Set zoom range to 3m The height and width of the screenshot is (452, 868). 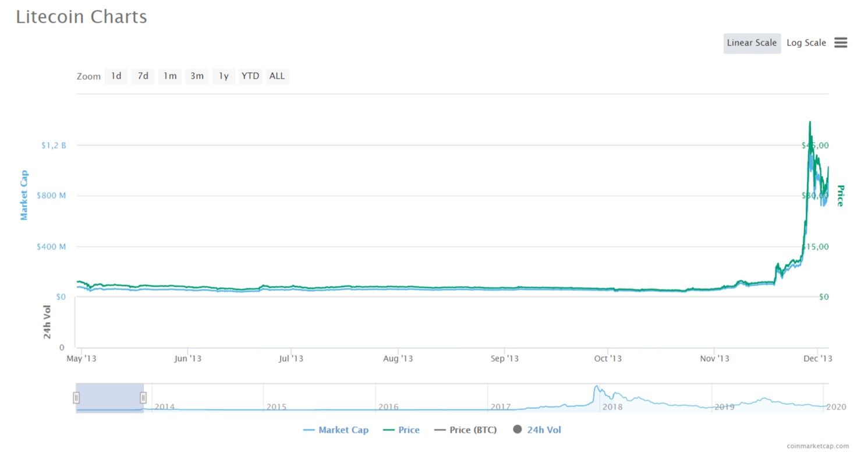pyautogui.click(x=197, y=76)
